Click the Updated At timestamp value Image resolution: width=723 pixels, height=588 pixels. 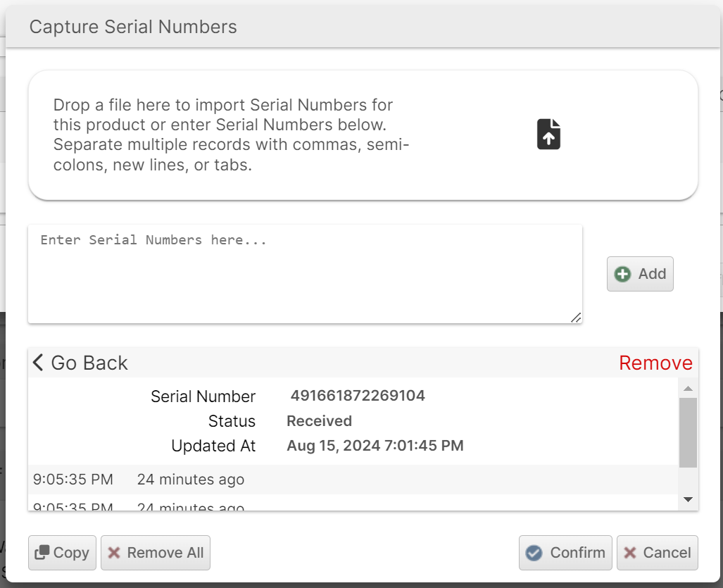[x=375, y=446]
